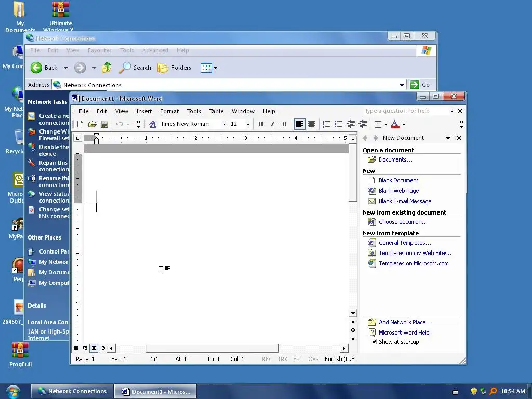Click the task pane Back arrow icon
Image resolution: width=532 pixels, height=399 pixels.
[365, 138]
